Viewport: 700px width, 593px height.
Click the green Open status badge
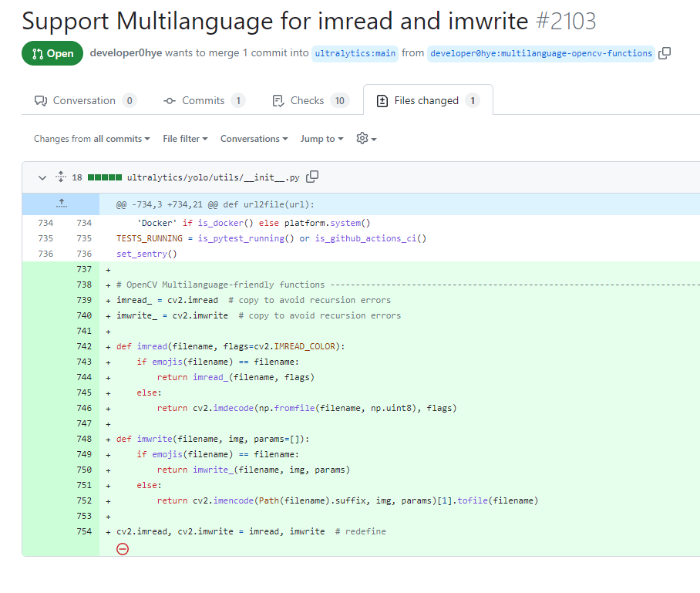52,53
